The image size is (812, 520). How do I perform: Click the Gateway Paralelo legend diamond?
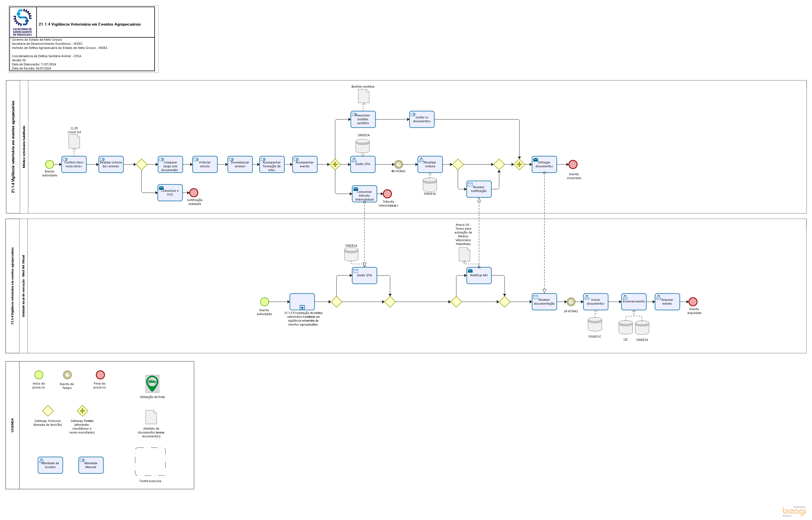pos(82,411)
